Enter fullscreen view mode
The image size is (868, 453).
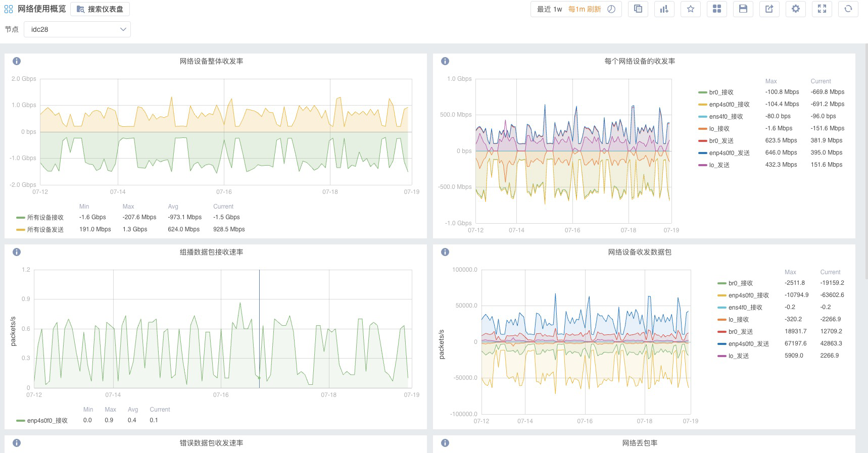coord(822,9)
